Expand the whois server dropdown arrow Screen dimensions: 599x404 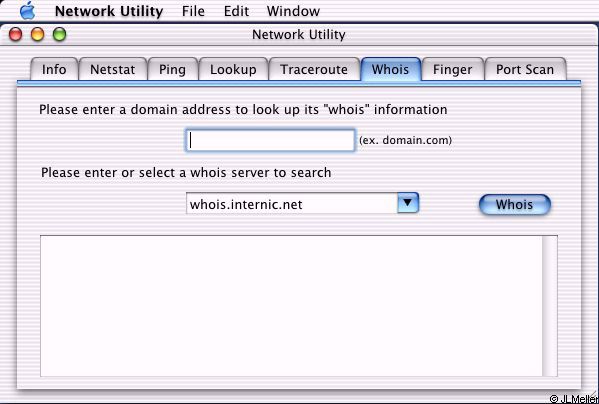tap(408, 203)
